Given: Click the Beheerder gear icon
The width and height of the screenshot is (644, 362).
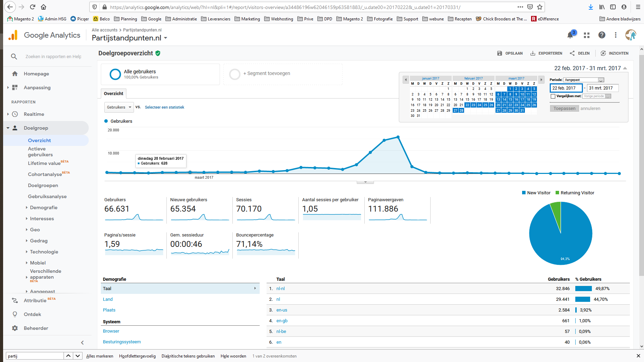Looking at the screenshot, I should tap(15, 328).
